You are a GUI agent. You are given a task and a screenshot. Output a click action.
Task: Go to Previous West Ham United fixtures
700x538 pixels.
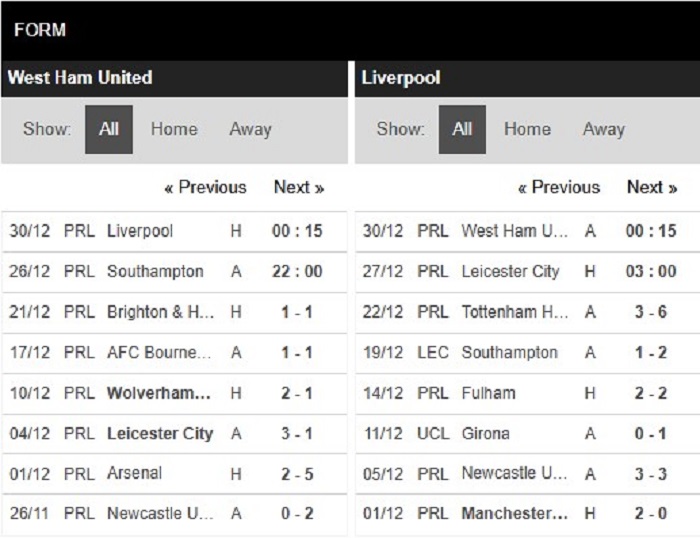205,187
